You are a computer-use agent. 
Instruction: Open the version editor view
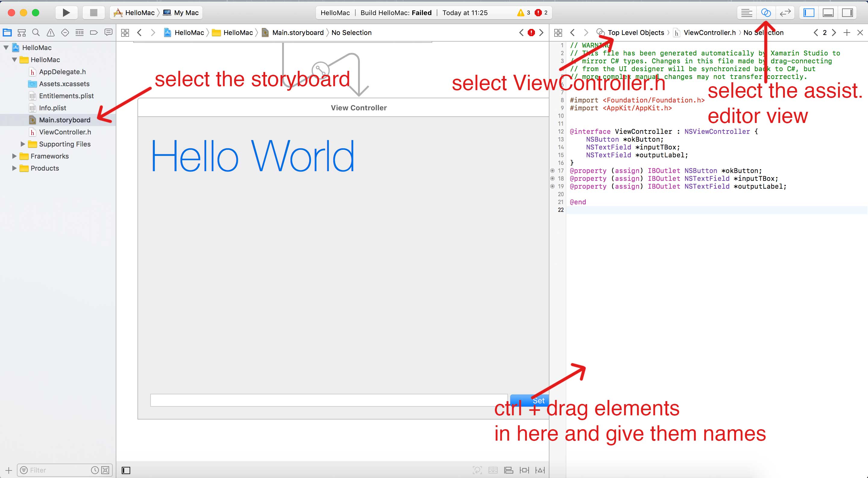point(785,13)
